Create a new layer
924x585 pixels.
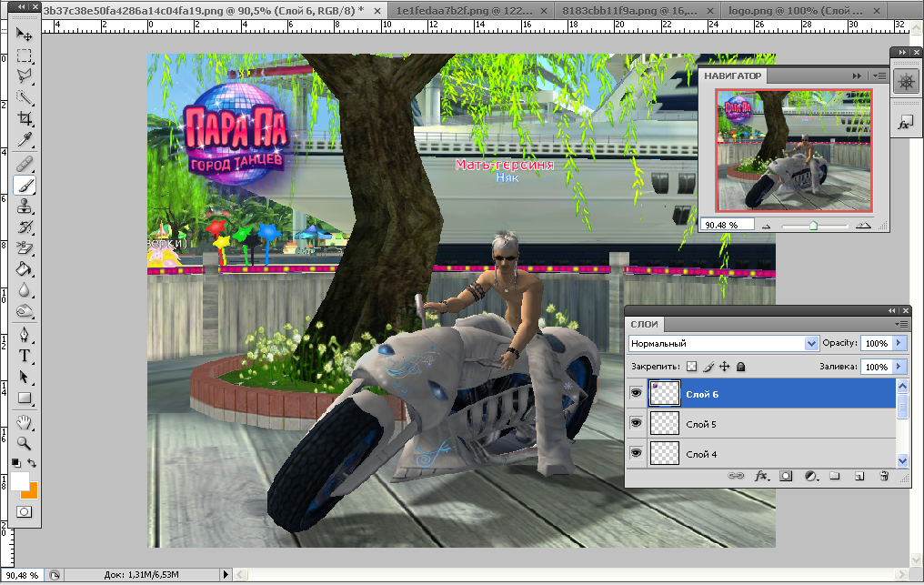(x=859, y=475)
